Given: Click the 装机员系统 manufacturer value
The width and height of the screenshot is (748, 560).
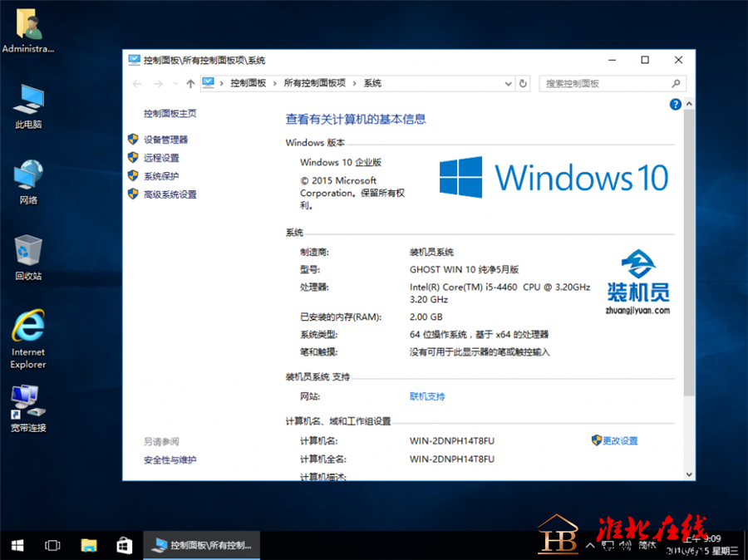Looking at the screenshot, I should click(431, 252).
